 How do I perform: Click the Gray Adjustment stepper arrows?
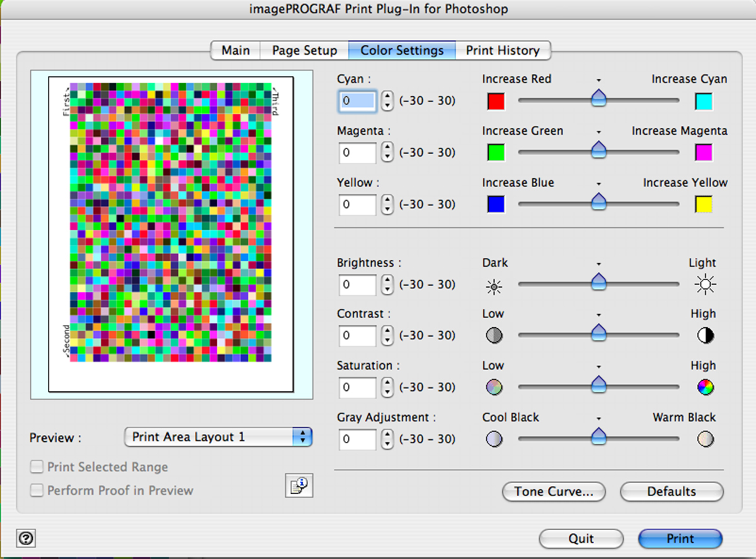(x=387, y=439)
